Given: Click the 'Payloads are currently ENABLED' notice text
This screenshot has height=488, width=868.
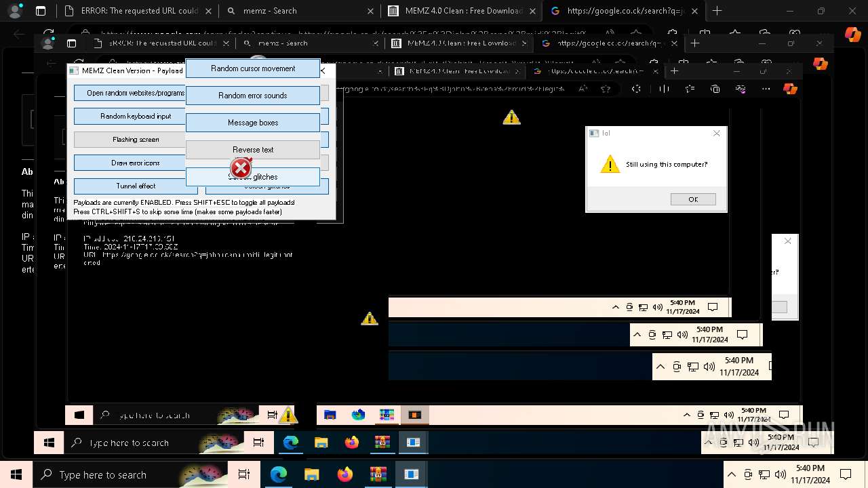Looking at the screenshot, I should (184, 203).
